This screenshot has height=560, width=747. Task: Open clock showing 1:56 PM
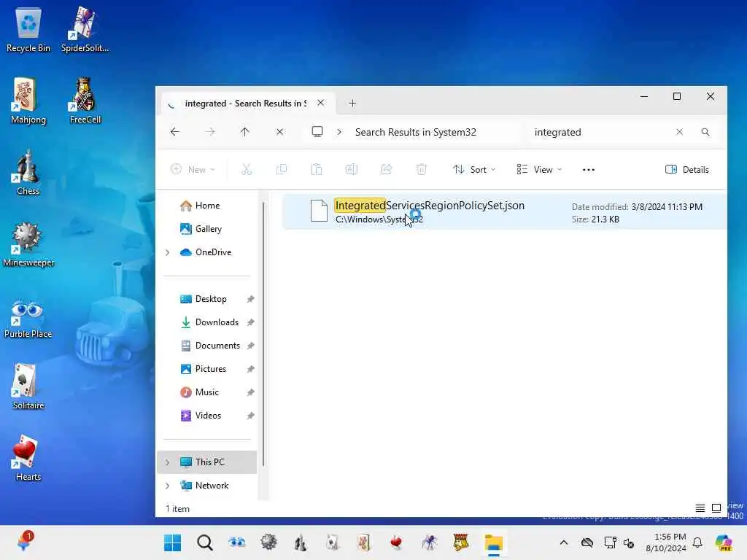666,542
